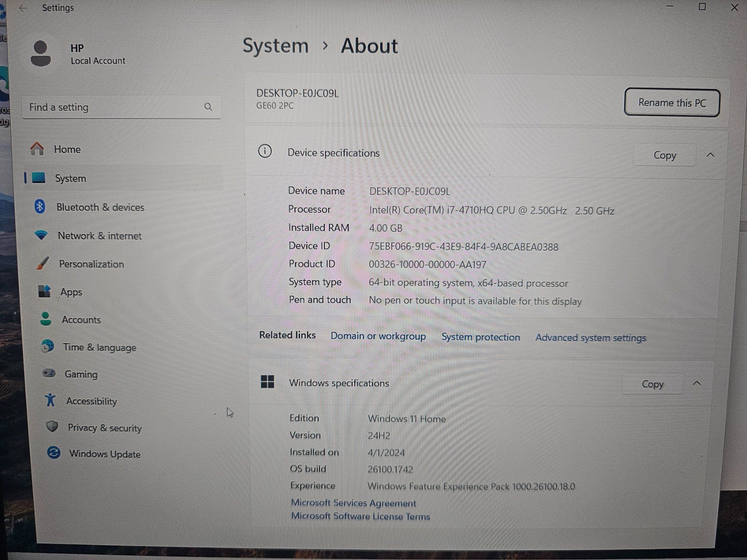Click the Time & language globe icon
Image resolution: width=747 pixels, height=560 pixels.
click(48, 346)
